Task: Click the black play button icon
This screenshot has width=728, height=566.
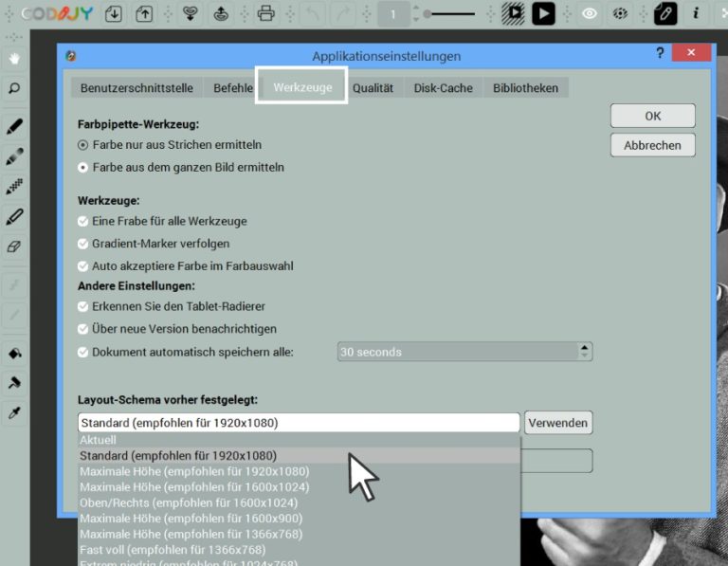Action: [542, 13]
